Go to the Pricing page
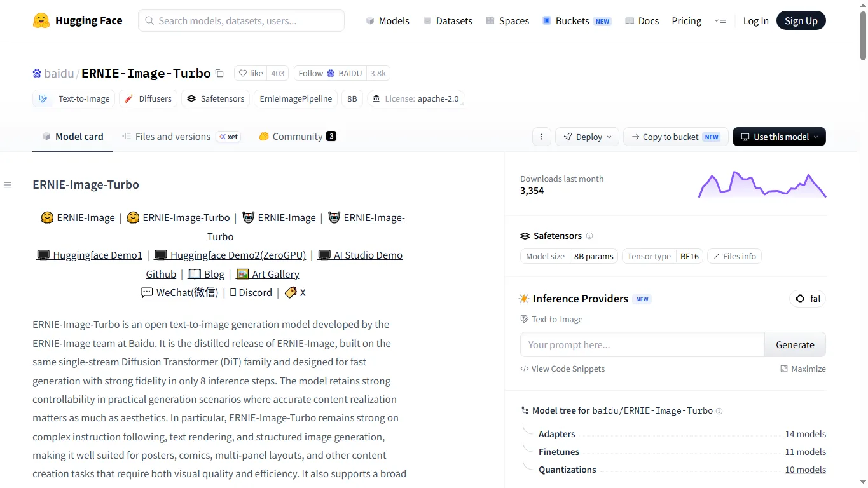868x488 pixels. 686,20
